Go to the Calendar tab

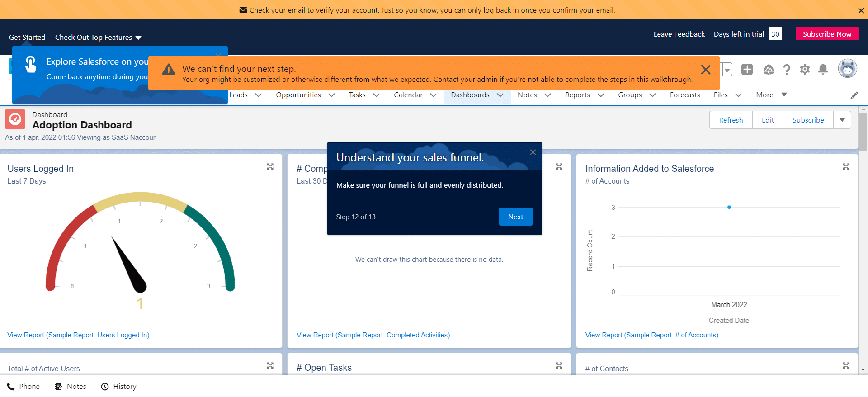[408, 95]
